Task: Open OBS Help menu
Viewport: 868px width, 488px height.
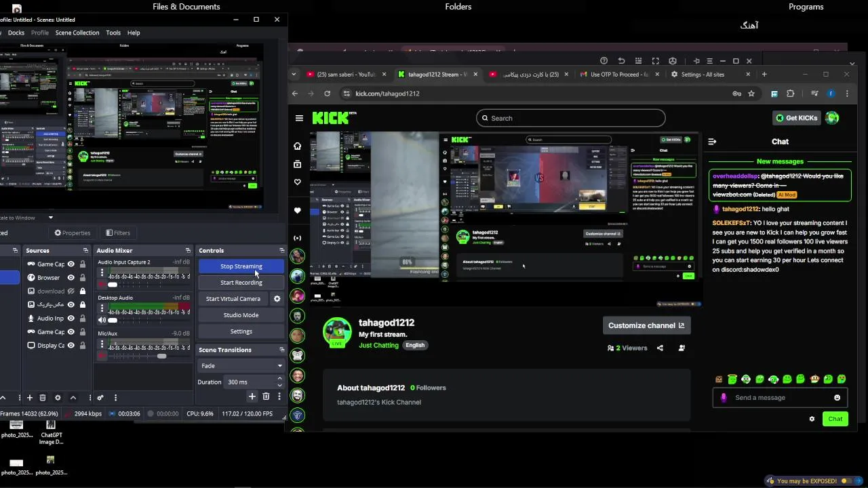Action: click(134, 33)
